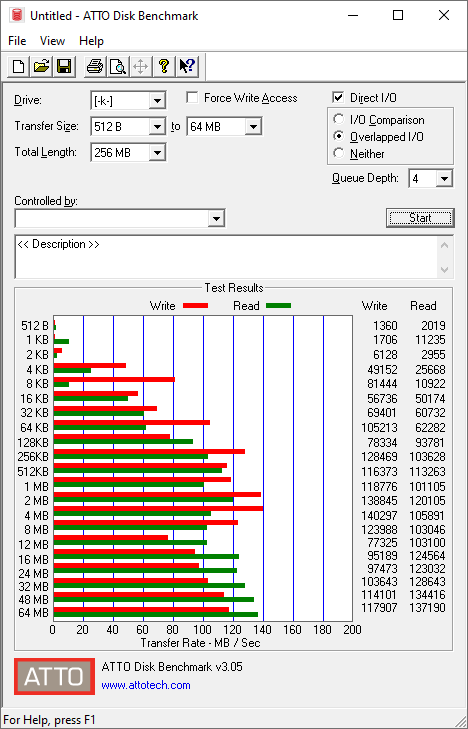468x729 pixels.
Task: Click the New document toolbar icon
Action: coord(19,66)
